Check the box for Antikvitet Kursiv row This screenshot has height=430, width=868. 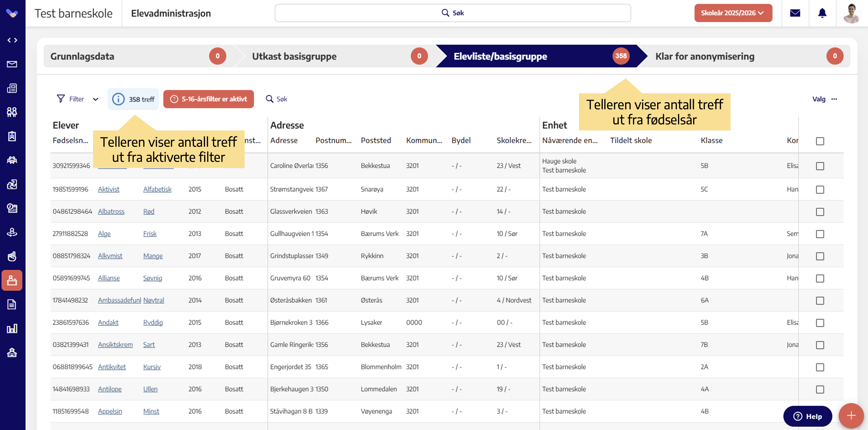point(820,367)
